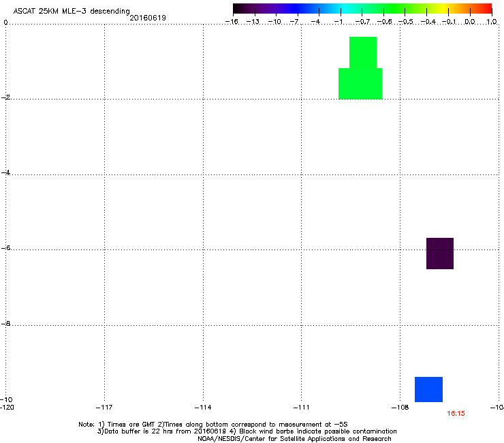Click the date label 20160619 under the title
The image size is (504, 443).
pyautogui.click(x=148, y=18)
